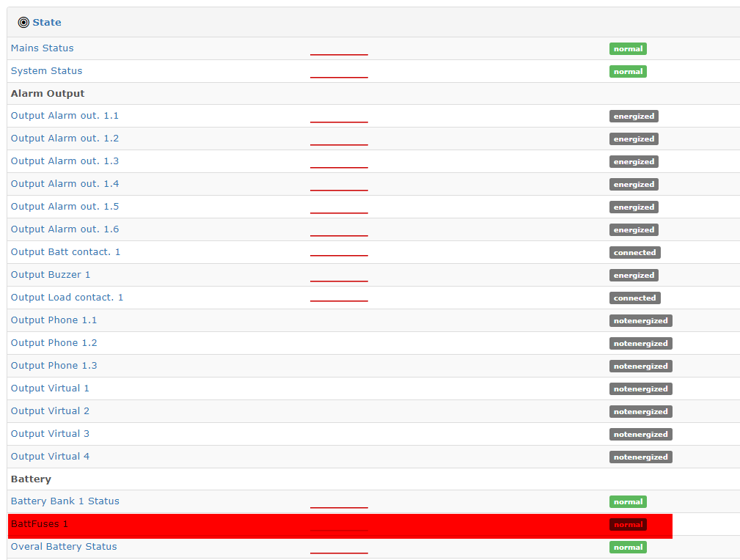Select the highlighted BattFuses 1 row

tap(340, 526)
